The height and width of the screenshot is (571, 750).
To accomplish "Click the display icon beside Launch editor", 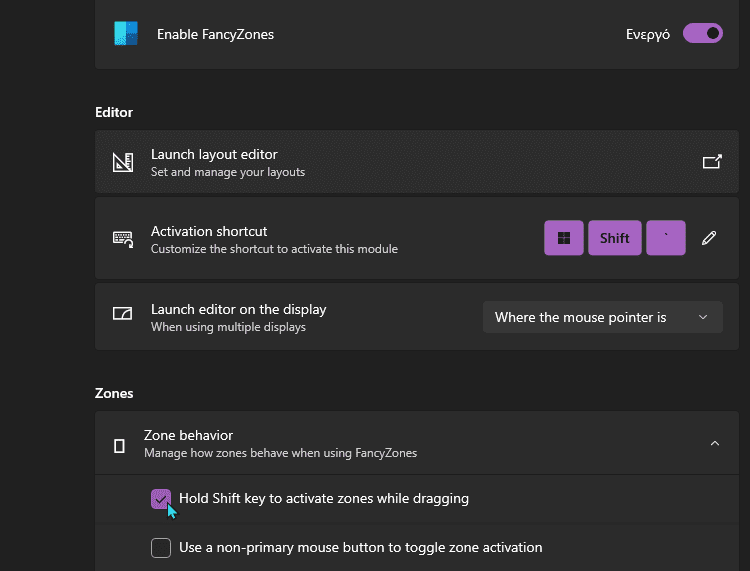I will [122, 313].
